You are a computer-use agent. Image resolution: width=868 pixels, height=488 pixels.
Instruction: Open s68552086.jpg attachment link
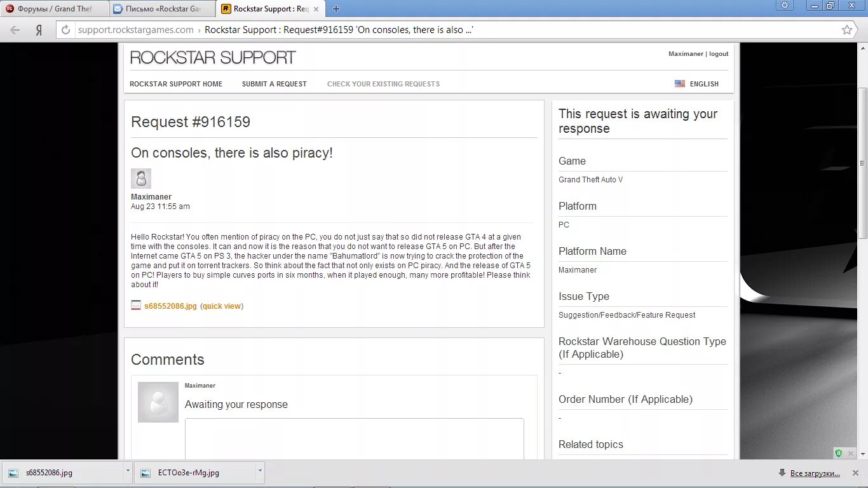[x=170, y=306]
